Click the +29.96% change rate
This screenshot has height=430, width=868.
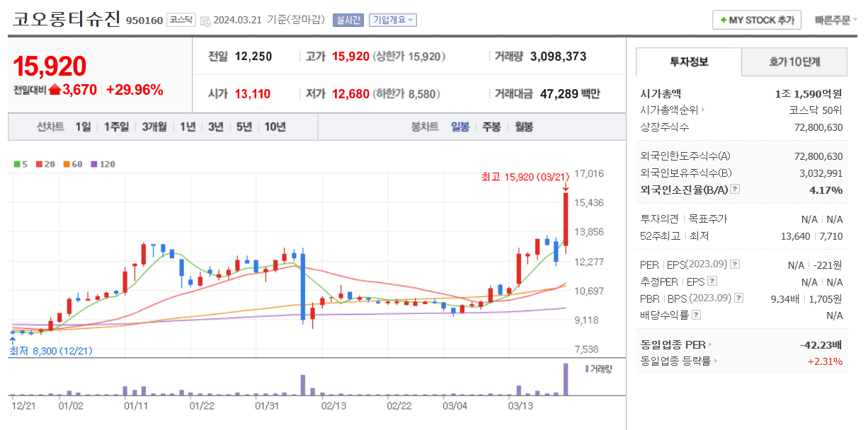point(135,90)
